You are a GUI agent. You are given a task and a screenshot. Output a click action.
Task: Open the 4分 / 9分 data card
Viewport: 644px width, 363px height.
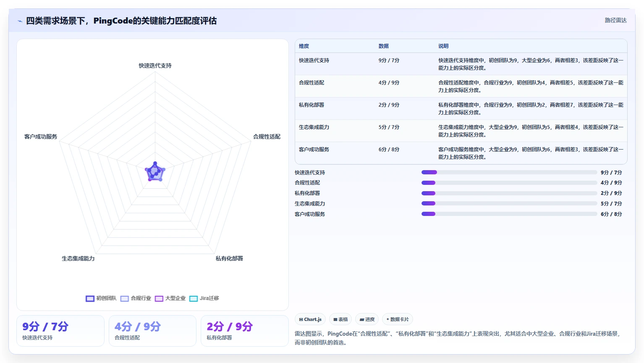pos(152,331)
